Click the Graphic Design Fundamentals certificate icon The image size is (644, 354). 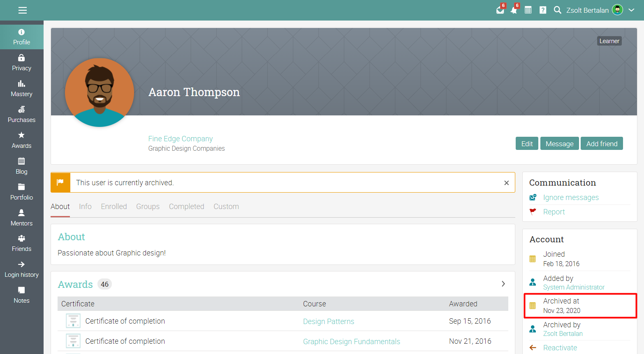tap(73, 341)
